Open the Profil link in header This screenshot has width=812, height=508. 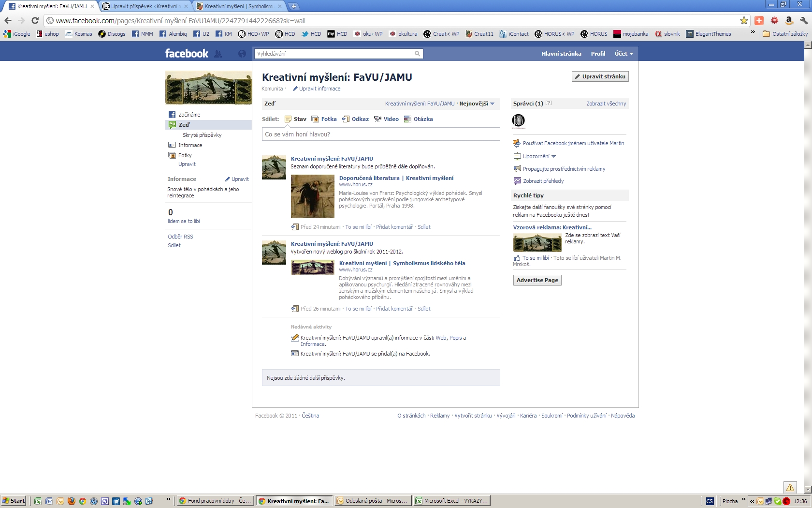click(598, 54)
